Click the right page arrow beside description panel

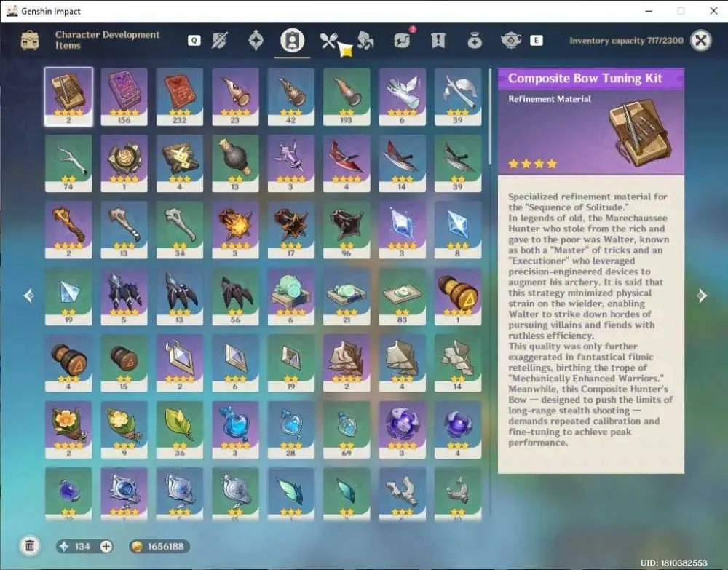pyautogui.click(x=703, y=296)
